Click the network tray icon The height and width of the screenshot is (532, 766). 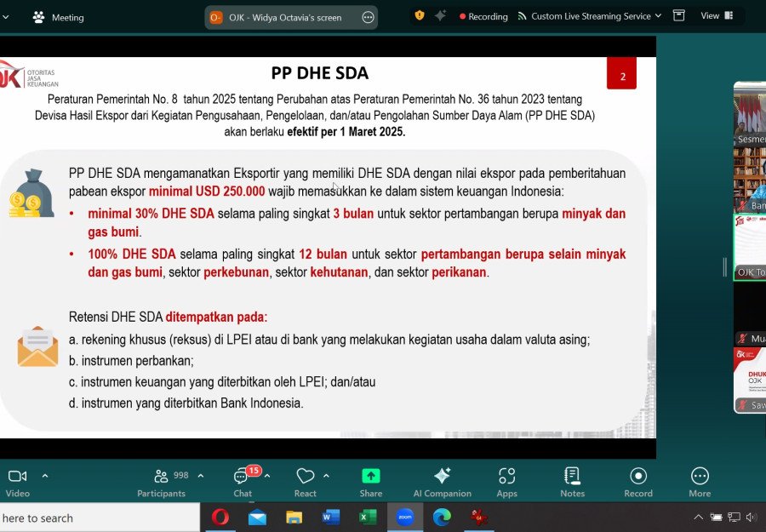pyautogui.click(x=734, y=517)
